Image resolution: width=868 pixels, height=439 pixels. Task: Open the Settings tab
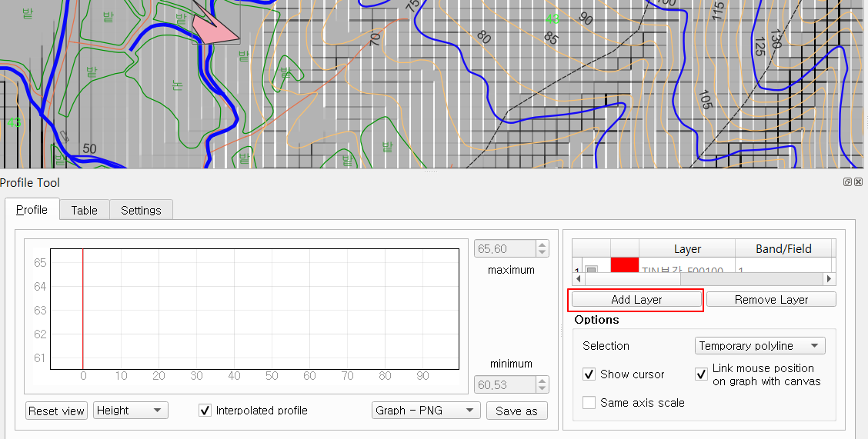[x=141, y=210]
